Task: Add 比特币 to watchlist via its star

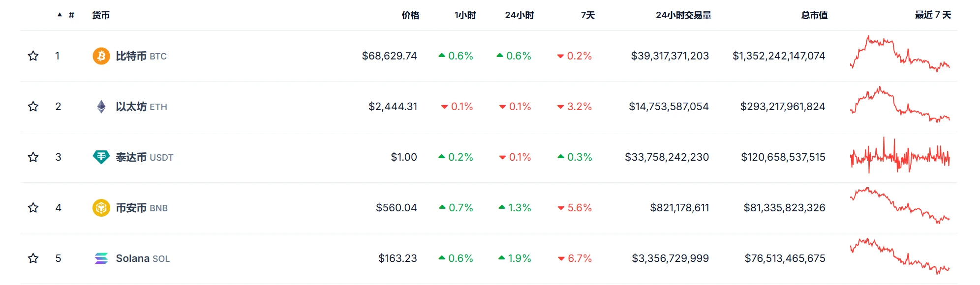Action: [x=33, y=56]
